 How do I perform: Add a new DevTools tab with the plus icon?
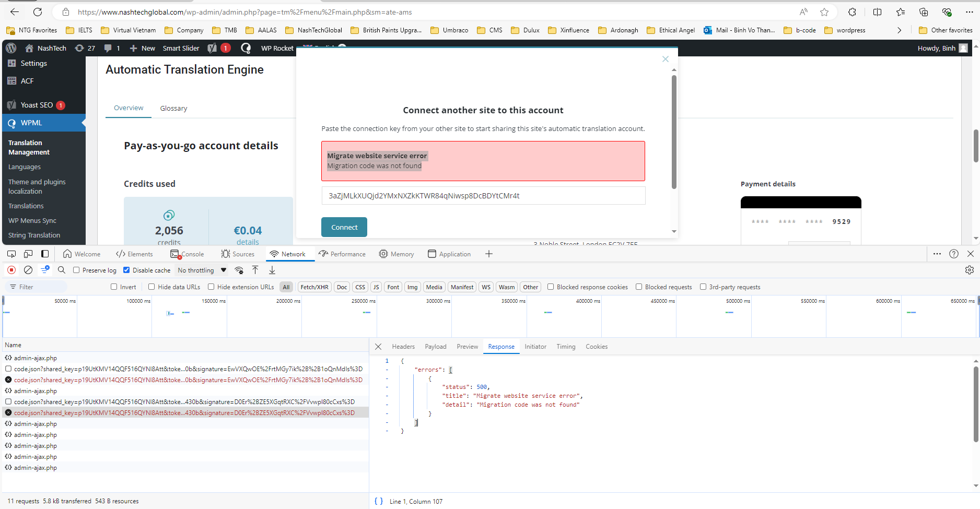click(489, 254)
